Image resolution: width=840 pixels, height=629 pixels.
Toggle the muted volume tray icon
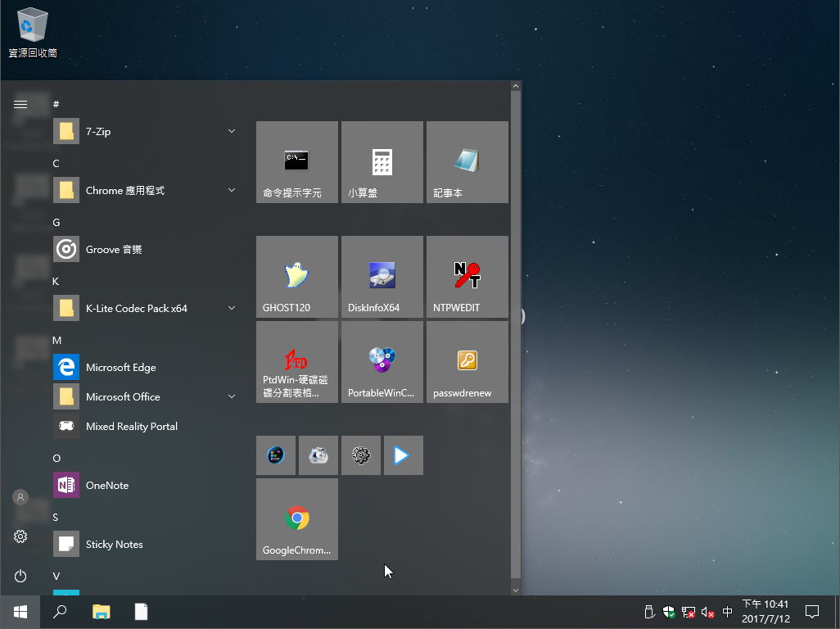click(x=708, y=612)
